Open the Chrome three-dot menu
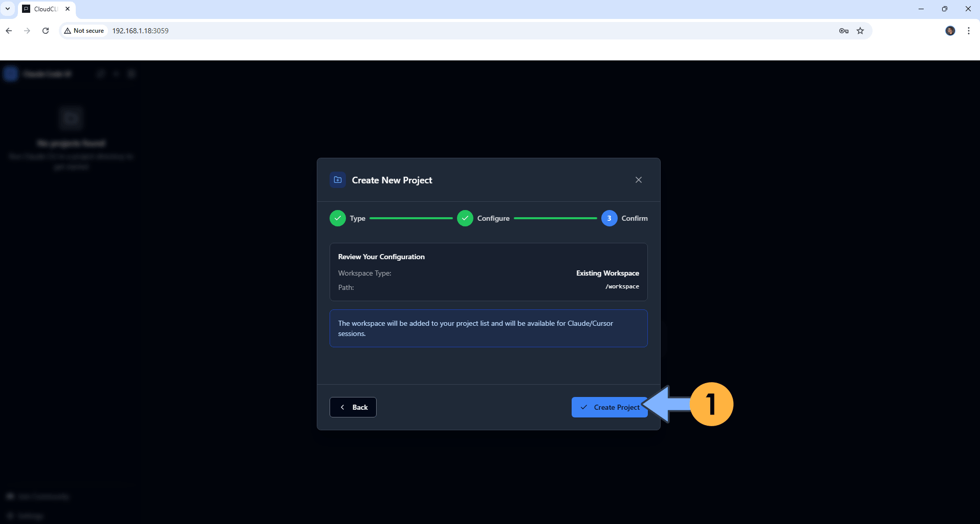Image resolution: width=980 pixels, height=524 pixels. click(968, 31)
